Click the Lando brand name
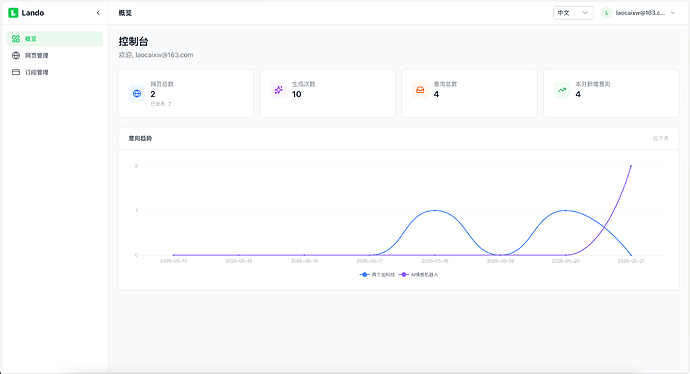Screen dimensions: 690x374 click(x=33, y=13)
